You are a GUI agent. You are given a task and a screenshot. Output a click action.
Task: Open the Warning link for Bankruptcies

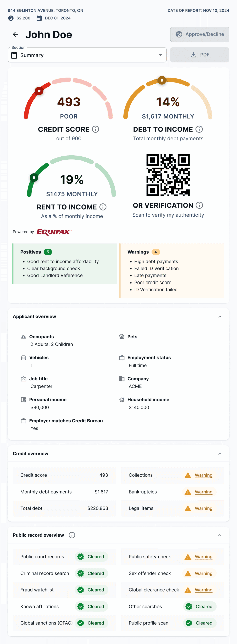pos(203,492)
